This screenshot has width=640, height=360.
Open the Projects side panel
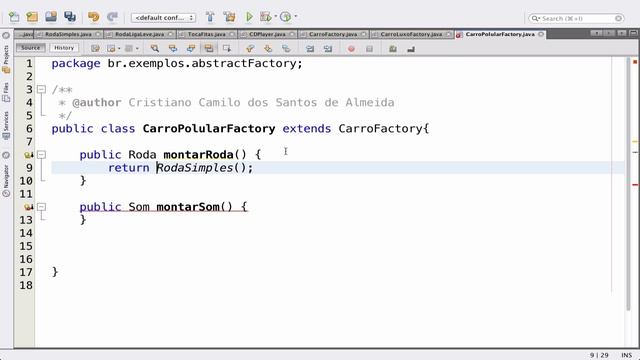[x=6, y=59]
